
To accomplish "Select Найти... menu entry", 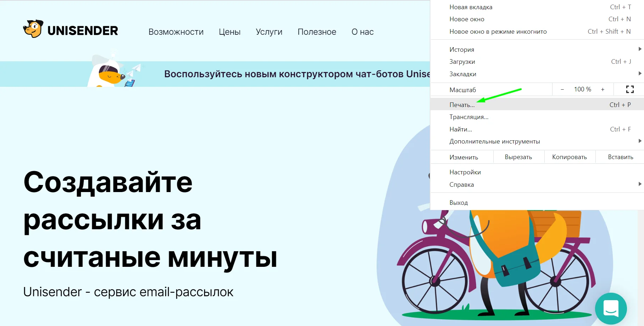I will [x=537, y=129].
